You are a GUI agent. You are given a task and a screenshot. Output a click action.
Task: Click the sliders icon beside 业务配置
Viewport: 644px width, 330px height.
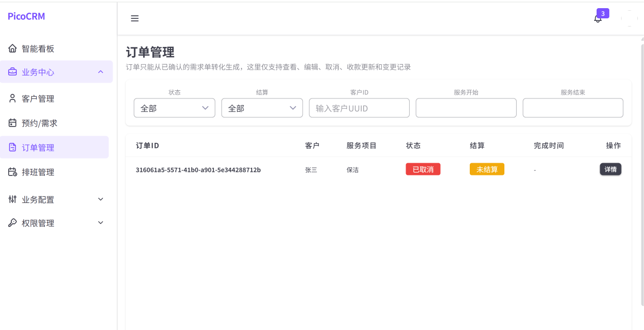13,199
